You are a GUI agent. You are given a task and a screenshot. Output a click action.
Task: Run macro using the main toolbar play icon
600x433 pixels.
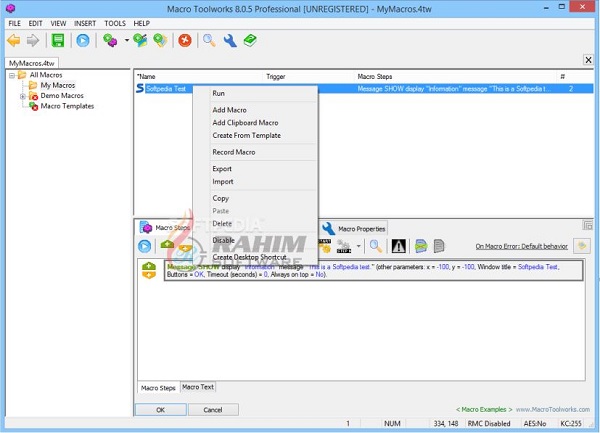click(x=83, y=41)
